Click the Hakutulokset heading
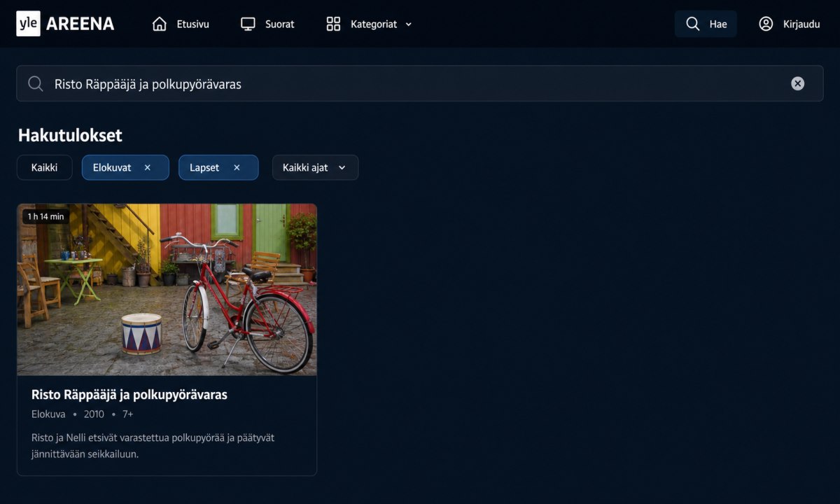Viewport: 840px width, 504px height. pos(70,135)
